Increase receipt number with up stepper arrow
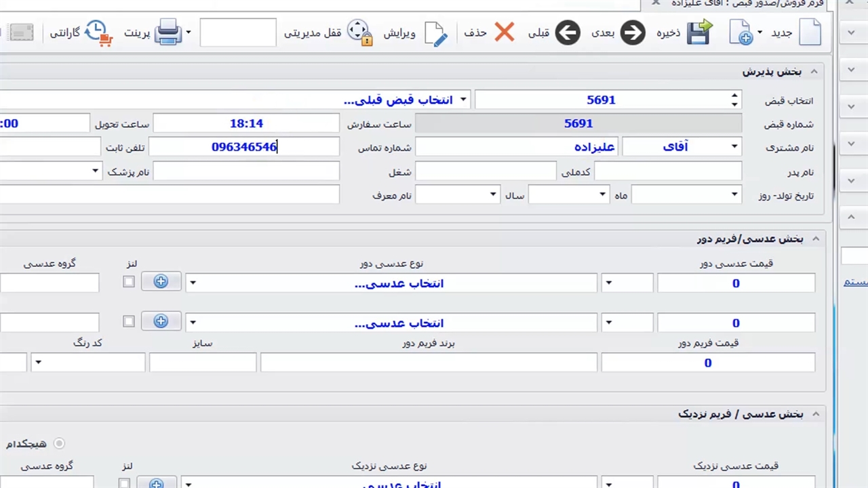Image resolution: width=868 pixels, height=488 pixels. [734, 96]
